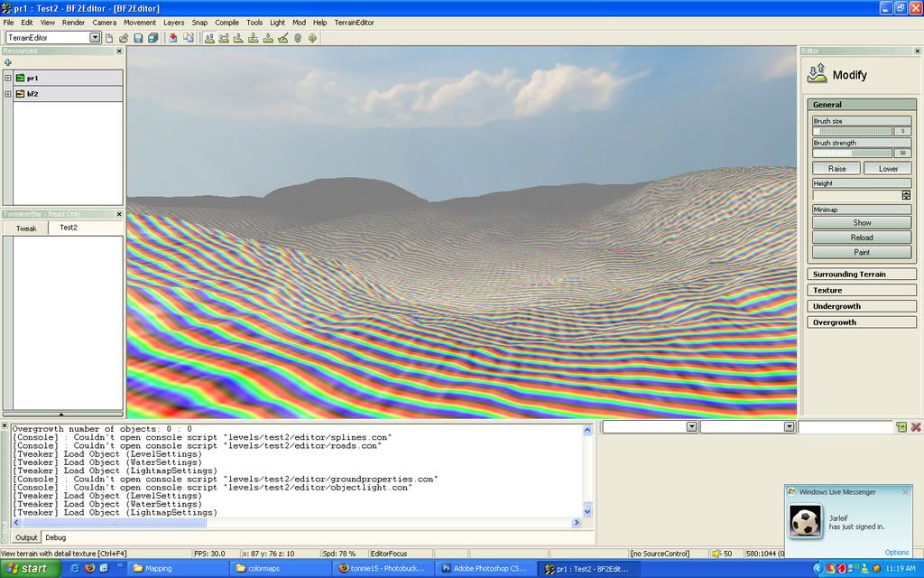
Task: Switch to the Debug tab
Action: click(55, 537)
